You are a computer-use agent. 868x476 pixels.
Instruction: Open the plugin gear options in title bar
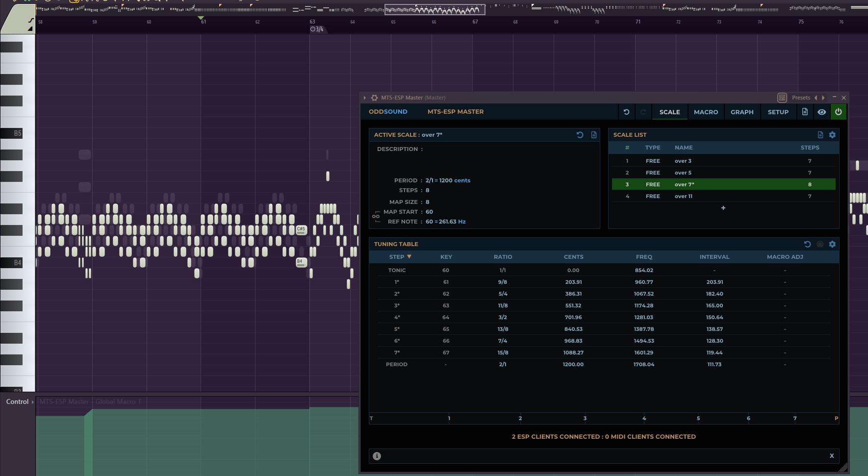(374, 98)
